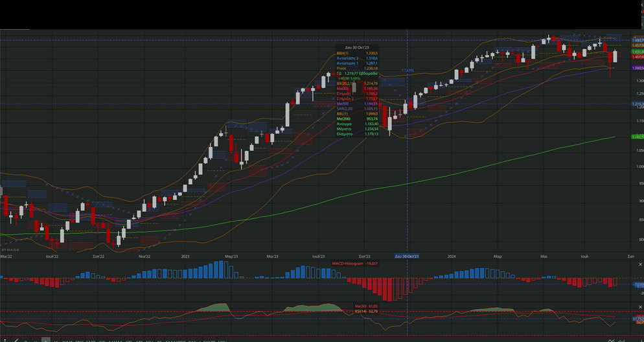The width and height of the screenshot is (644, 342).
Task: Click the Στήριξη 2 row in the tooltip
Action: click(357, 98)
